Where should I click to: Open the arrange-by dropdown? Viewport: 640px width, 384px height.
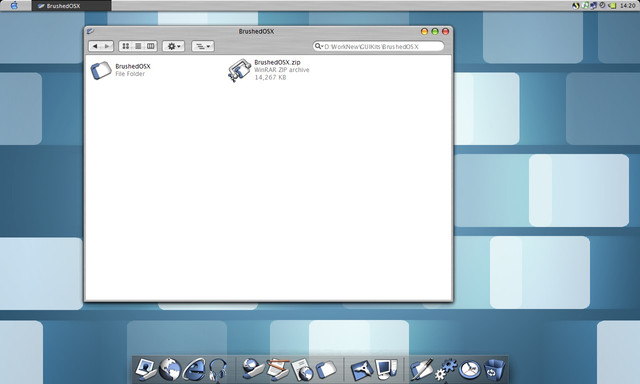click(x=203, y=46)
